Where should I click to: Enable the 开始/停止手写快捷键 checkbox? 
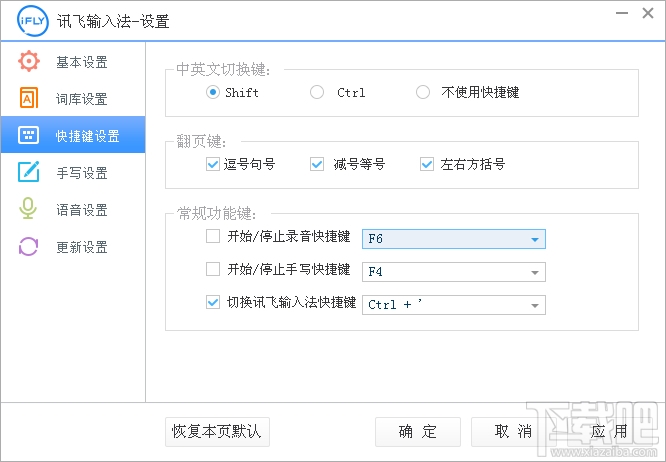click(x=212, y=269)
